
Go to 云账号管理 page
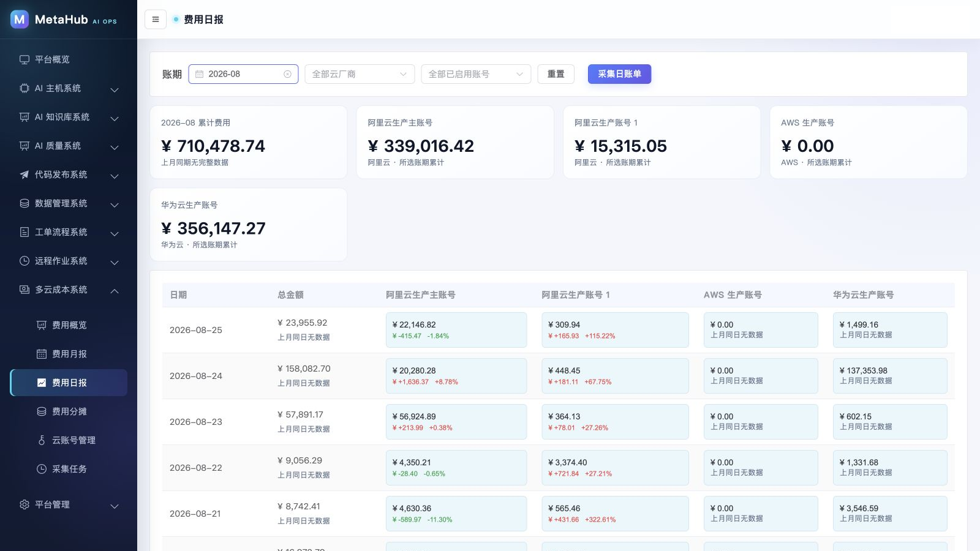69,440
